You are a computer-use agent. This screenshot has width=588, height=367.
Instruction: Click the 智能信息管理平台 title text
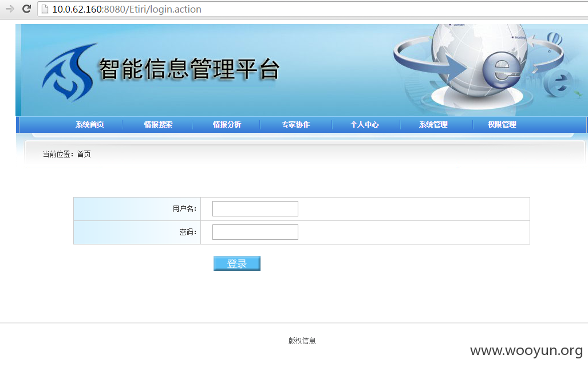pyautogui.click(x=190, y=69)
